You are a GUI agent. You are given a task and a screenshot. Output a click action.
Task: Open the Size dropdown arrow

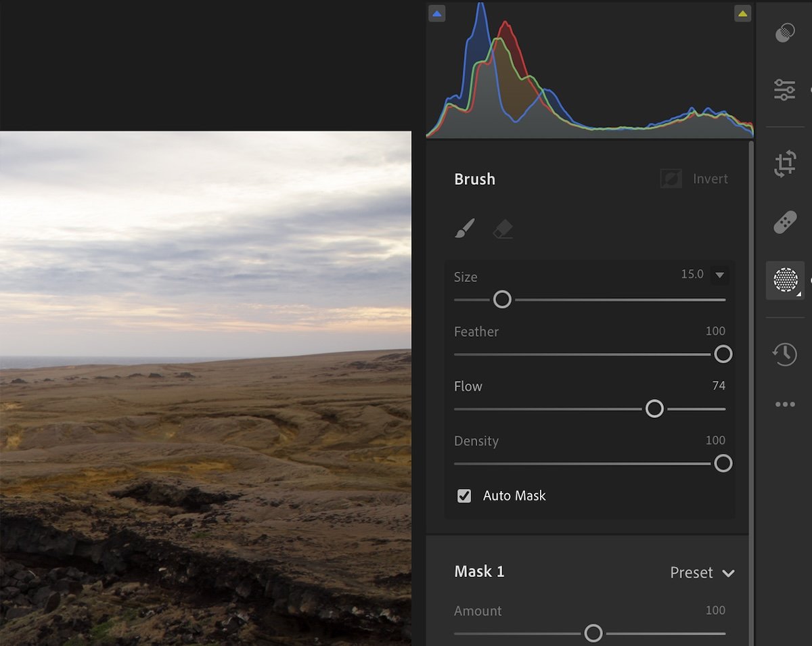coord(719,275)
